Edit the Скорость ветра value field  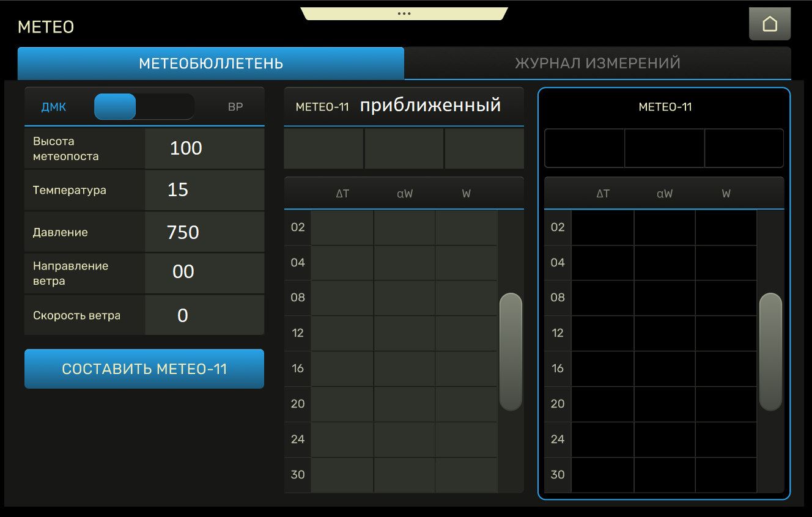pos(204,315)
